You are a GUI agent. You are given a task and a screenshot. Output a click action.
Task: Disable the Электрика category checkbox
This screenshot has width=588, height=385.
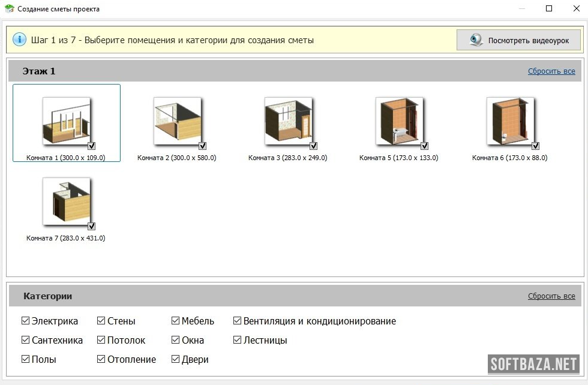[x=25, y=321]
